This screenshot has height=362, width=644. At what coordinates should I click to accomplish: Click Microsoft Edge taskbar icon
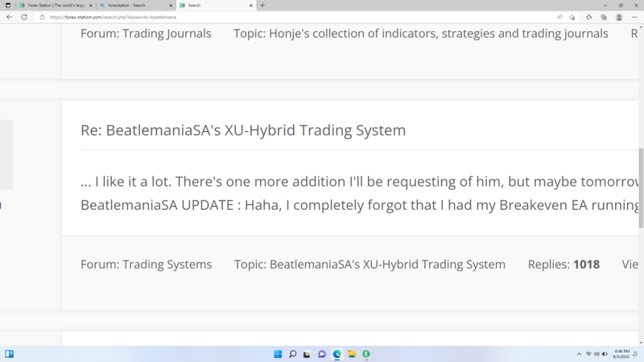[x=336, y=354]
